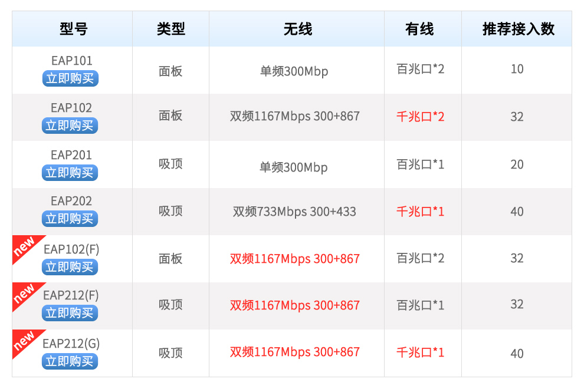The width and height of the screenshot is (584, 392).
Task: Click red 千兆口*2 in EAP102 row
Action: tap(420, 117)
